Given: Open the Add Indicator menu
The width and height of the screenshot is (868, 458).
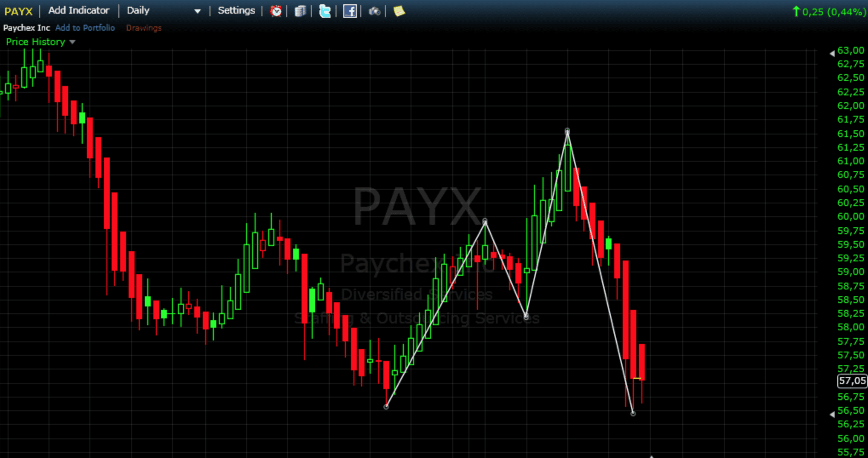Looking at the screenshot, I should coord(79,11).
